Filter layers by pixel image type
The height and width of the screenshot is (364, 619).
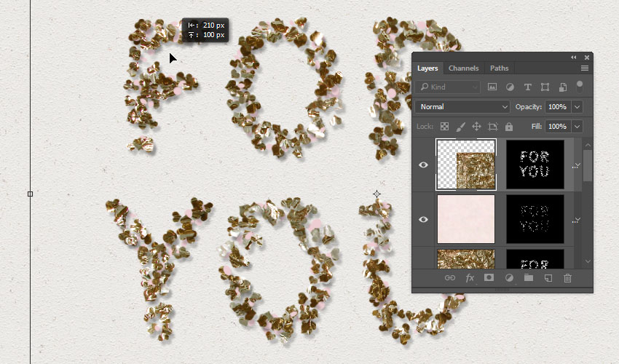click(x=492, y=87)
